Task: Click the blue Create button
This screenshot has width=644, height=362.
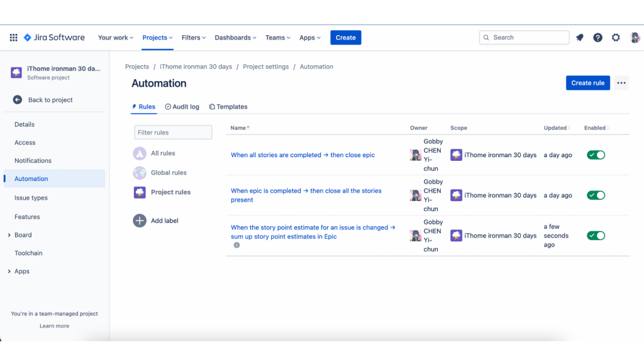Action: 346,37
